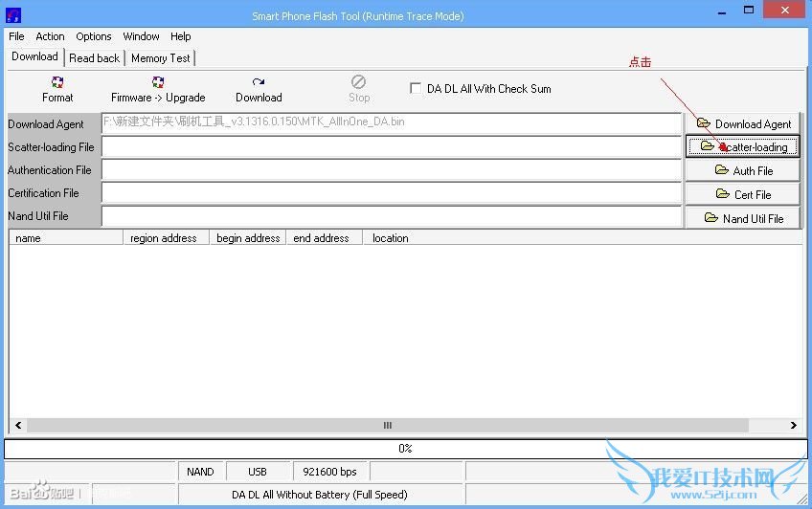Click the Scatter-loading File input field
812x509 pixels.
391,147
